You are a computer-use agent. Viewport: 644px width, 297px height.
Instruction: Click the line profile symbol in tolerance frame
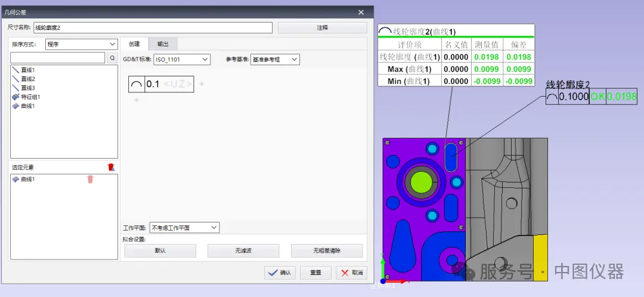137,85
